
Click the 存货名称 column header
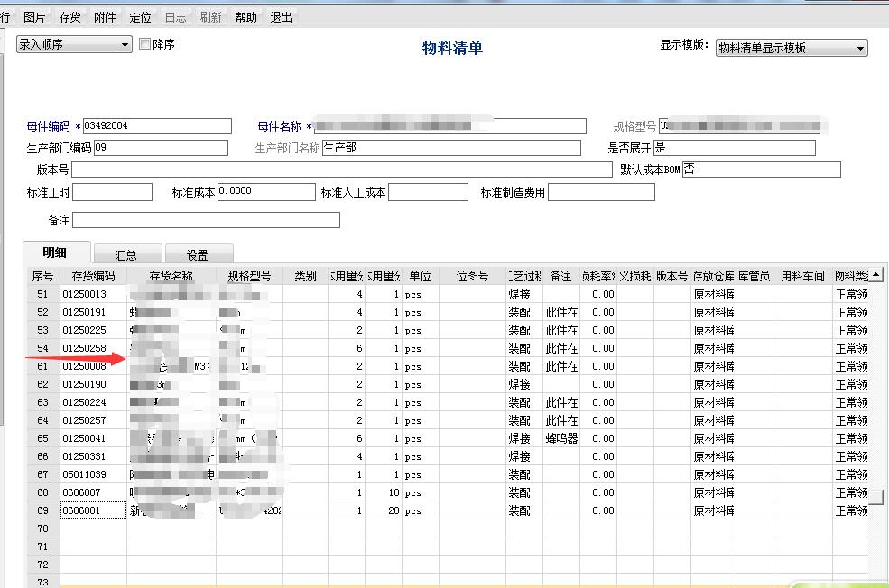pyautogui.click(x=171, y=276)
